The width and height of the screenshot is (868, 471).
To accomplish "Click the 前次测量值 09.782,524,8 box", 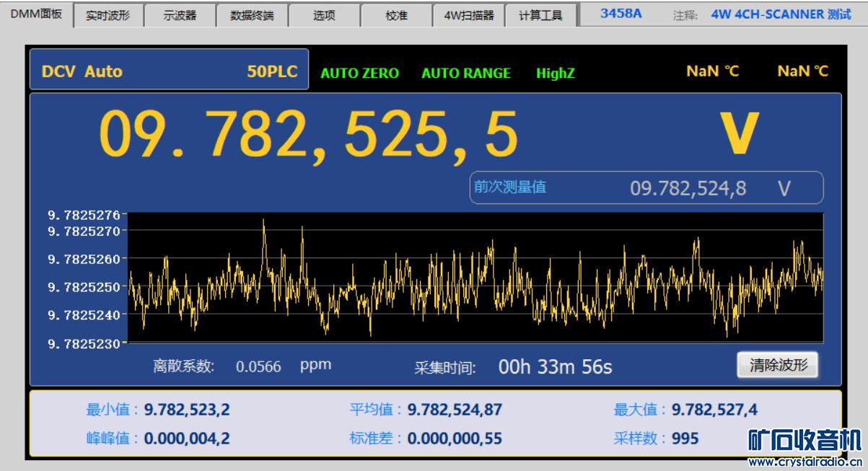I will pos(646,188).
